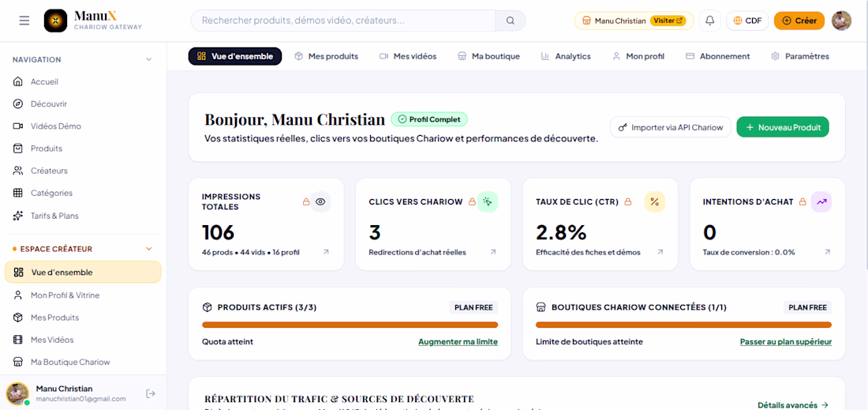
Task: Click the percent icon on Taux de Clic card
Action: (x=654, y=201)
